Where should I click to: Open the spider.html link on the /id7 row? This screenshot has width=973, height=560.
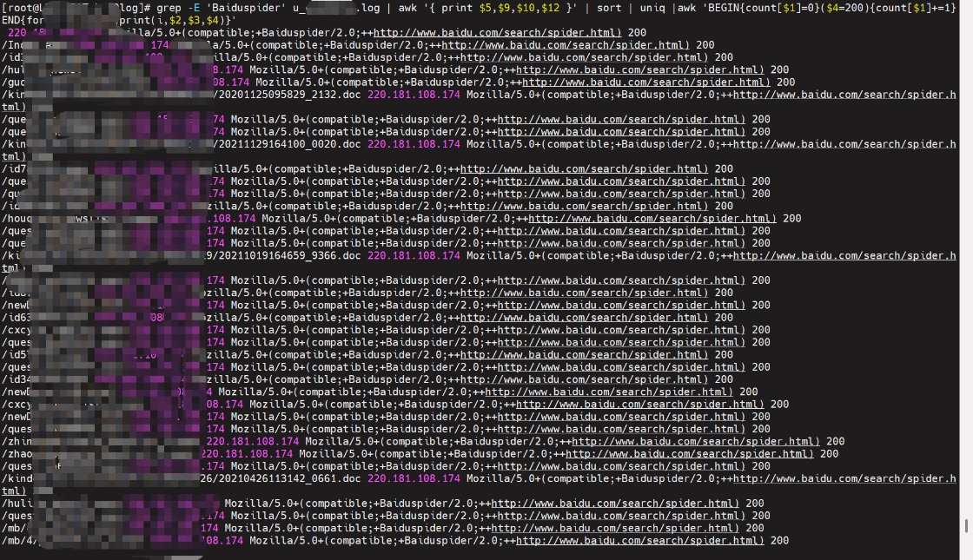(584, 168)
